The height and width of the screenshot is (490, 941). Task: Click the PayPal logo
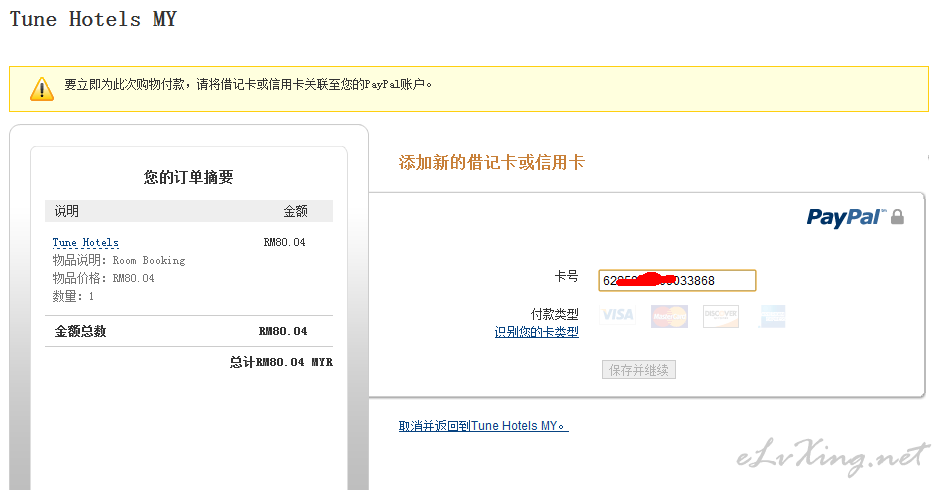[x=846, y=217]
